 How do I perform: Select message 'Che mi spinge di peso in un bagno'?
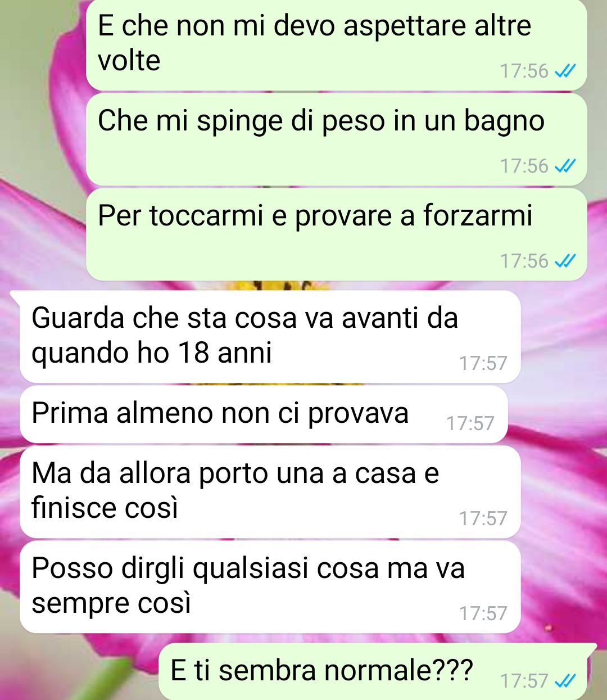[x=337, y=139]
